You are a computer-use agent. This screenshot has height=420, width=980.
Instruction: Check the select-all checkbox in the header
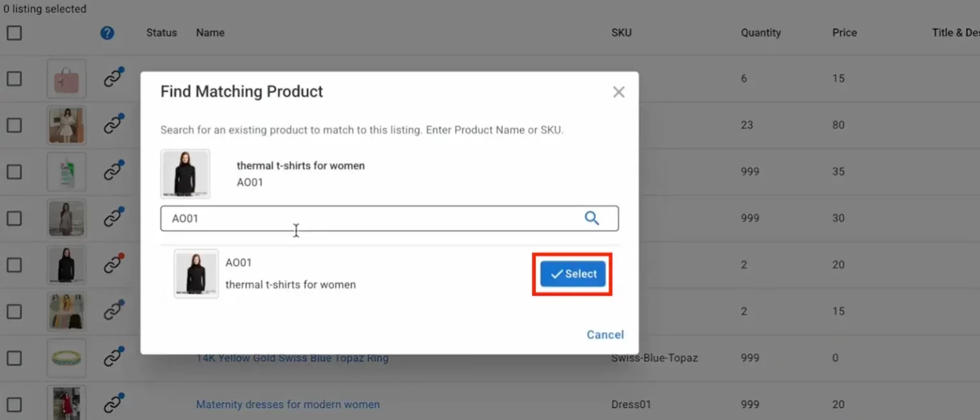pyautogui.click(x=14, y=33)
